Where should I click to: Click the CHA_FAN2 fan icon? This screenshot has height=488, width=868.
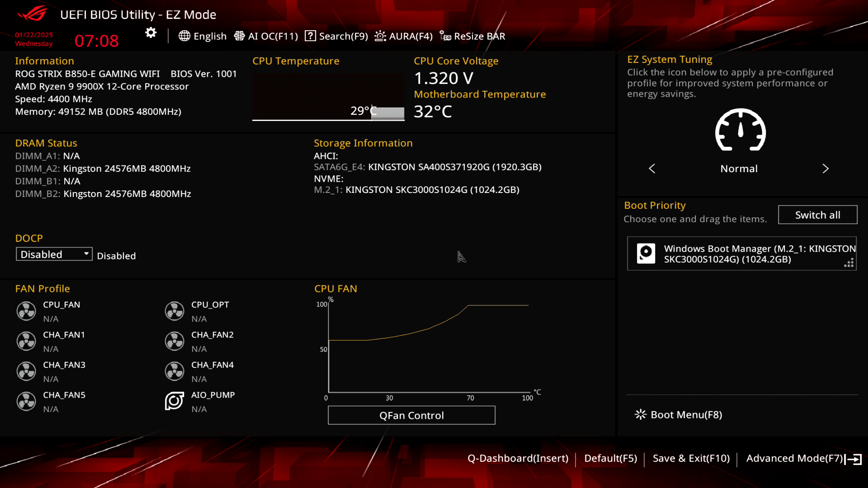(175, 341)
